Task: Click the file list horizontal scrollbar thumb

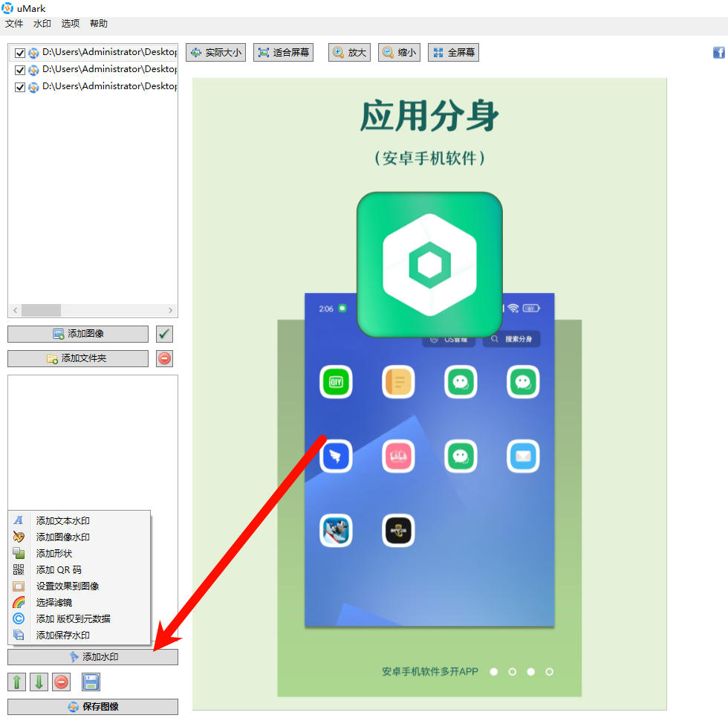Action: (41, 310)
